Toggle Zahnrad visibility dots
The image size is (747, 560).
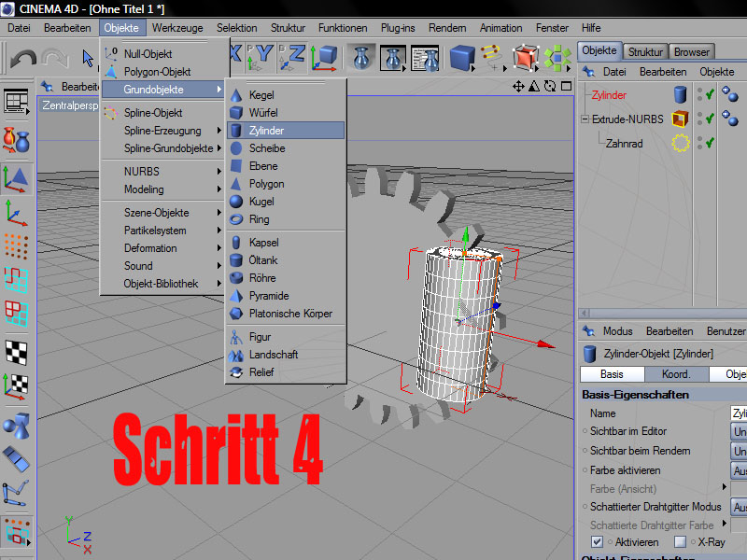699,143
